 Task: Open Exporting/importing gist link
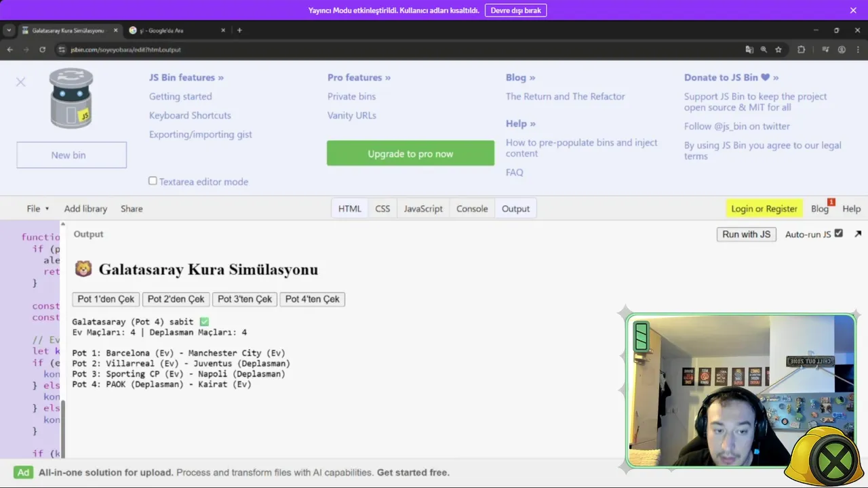pyautogui.click(x=201, y=134)
